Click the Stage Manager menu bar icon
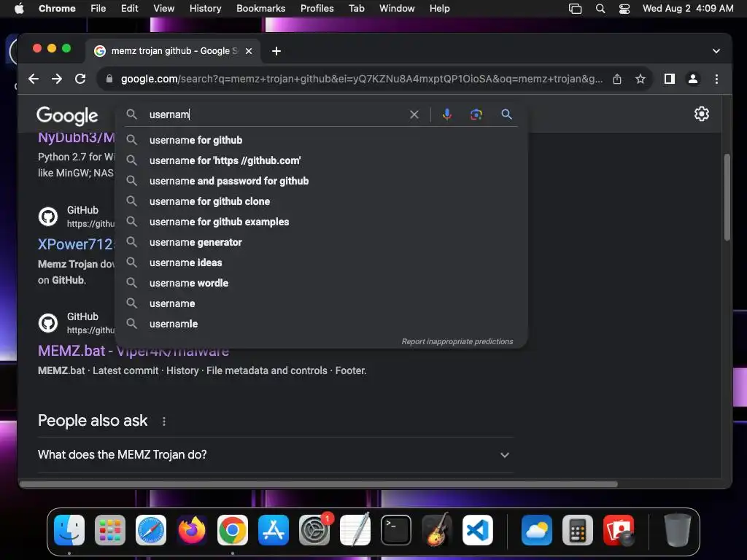747x560 pixels. pos(575,9)
